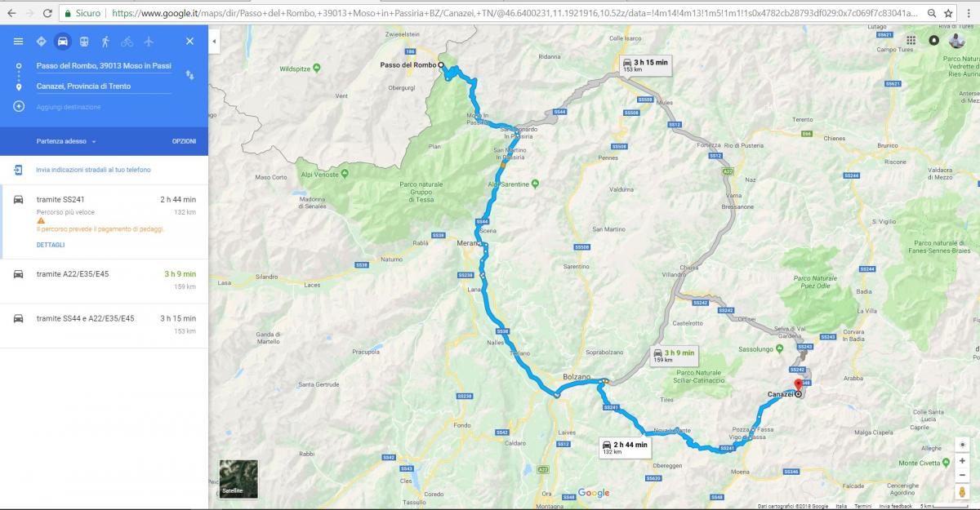Click the Canazei destination field
980x510 pixels.
click(x=102, y=86)
